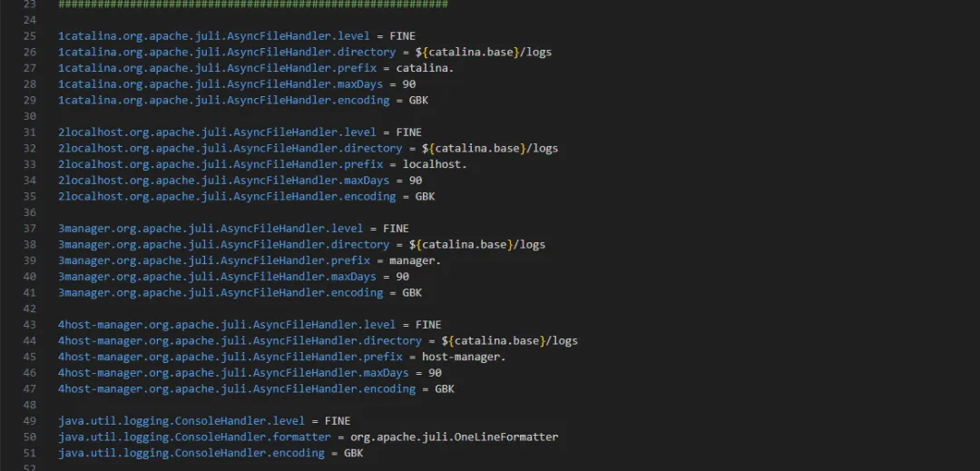The width and height of the screenshot is (980, 471).
Task: Click the GBK value on line 47
Action: coord(445,388)
